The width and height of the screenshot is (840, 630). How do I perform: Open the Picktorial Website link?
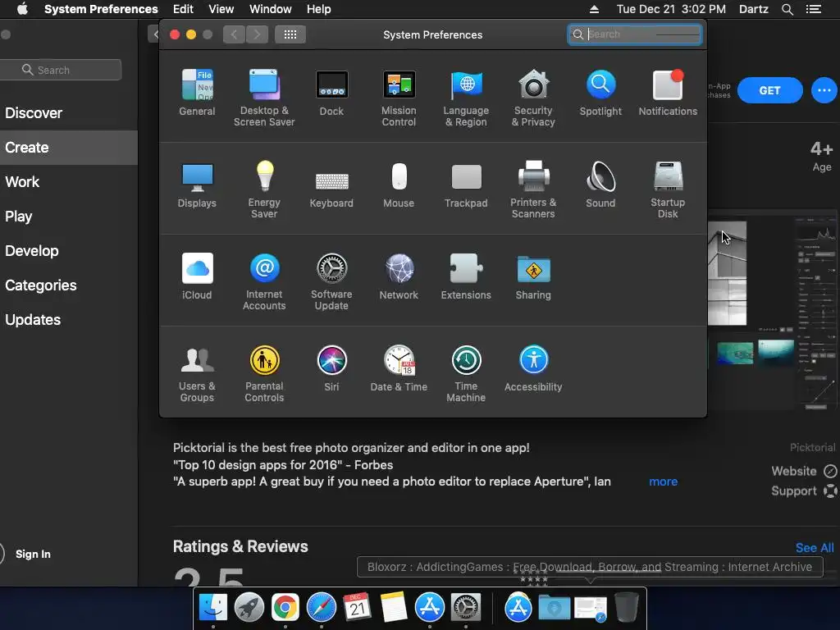(x=804, y=472)
